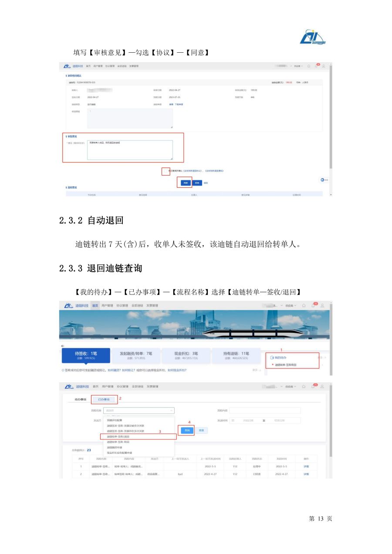Select 现金折扣业务配置申请 in the dropdown list
The height and width of the screenshot is (554, 392).
click(x=119, y=453)
